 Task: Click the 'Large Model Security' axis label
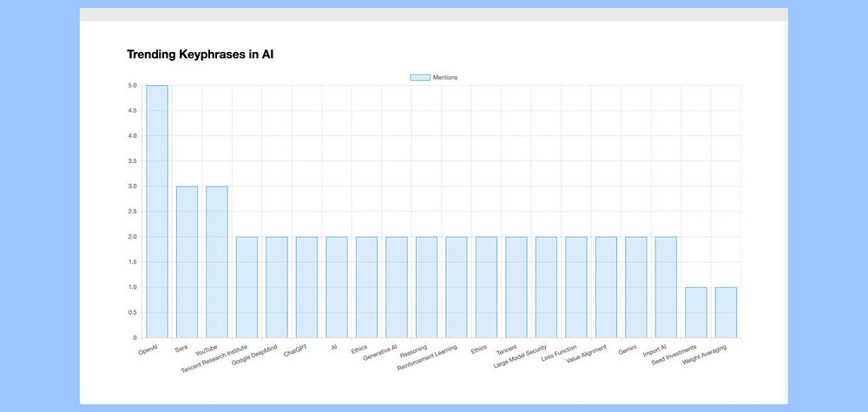tap(520, 356)
